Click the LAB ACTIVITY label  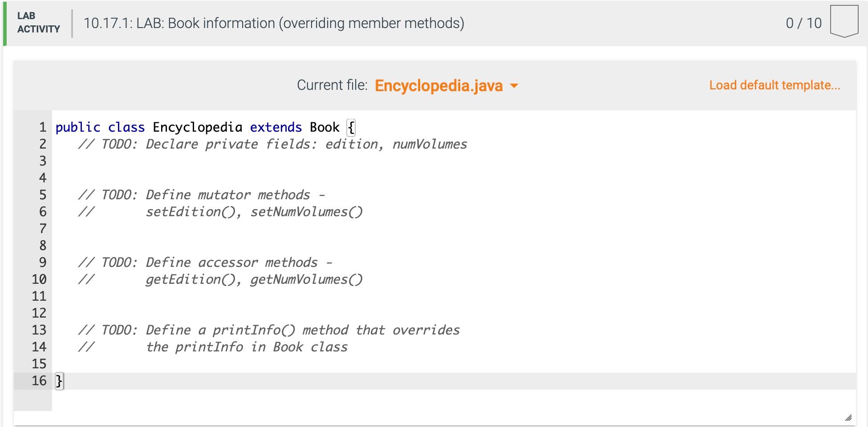tap(37, 23)
